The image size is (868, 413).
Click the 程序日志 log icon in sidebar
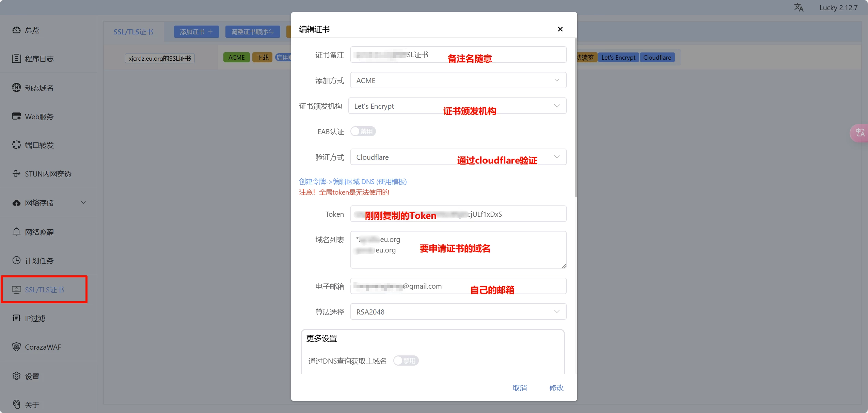click(x=16, y=59)
